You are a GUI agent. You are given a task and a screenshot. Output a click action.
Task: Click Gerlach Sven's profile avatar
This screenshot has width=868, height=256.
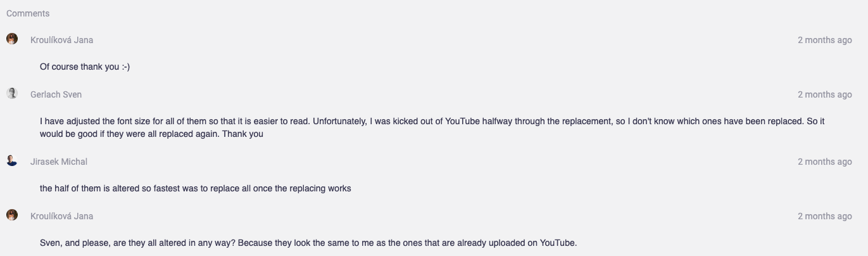pyautogui.click(x=12, y=94)
